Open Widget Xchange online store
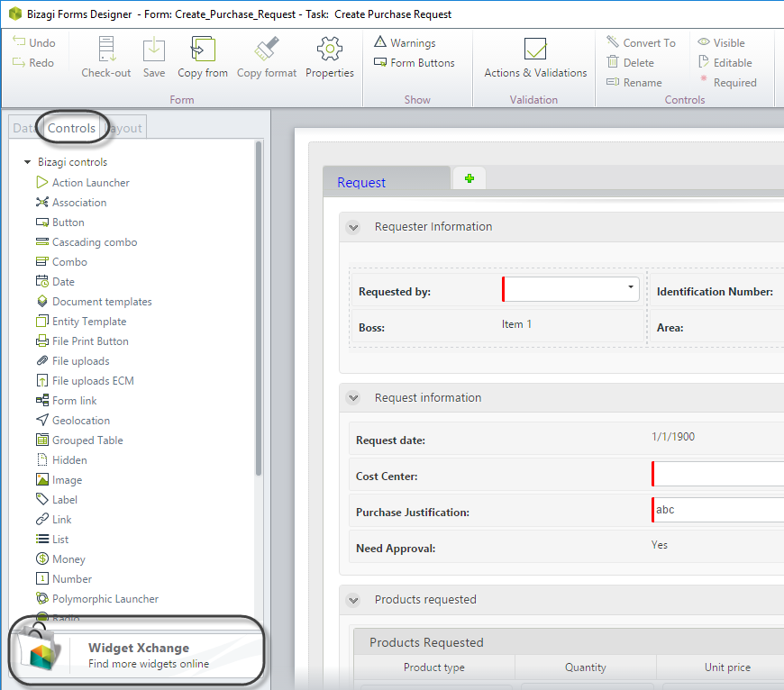This screenshot has height=690, width=784. pos(136,655)
